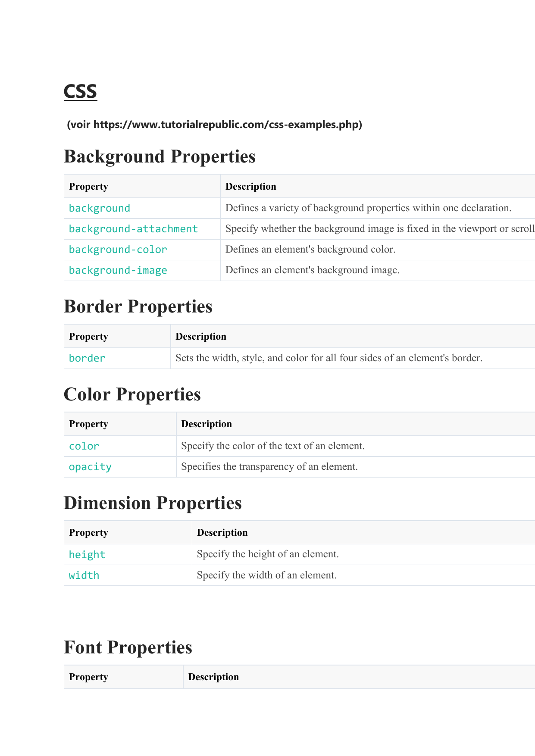Click the Font Properties heading
Viewport: 535px width, 756px height.
pos(128,647)
